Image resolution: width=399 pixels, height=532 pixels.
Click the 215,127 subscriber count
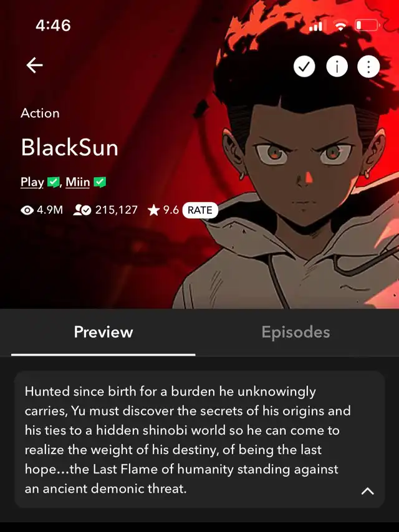(117, 210)
